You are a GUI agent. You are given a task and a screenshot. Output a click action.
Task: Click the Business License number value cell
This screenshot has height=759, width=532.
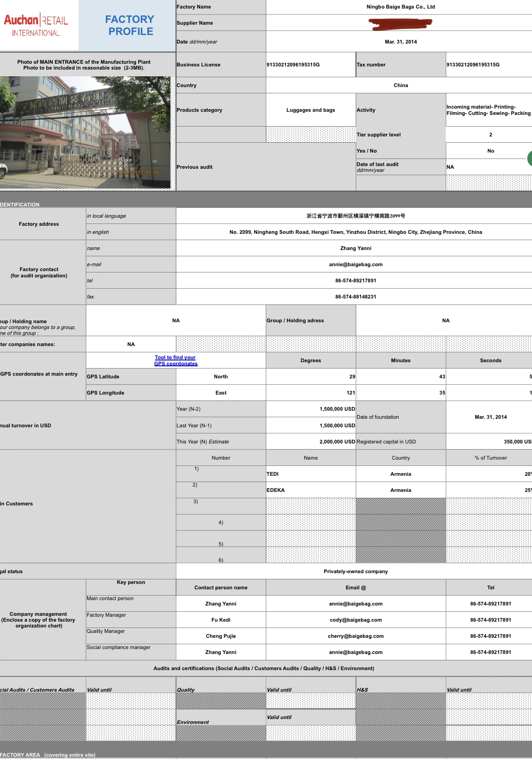coord(310,65)
